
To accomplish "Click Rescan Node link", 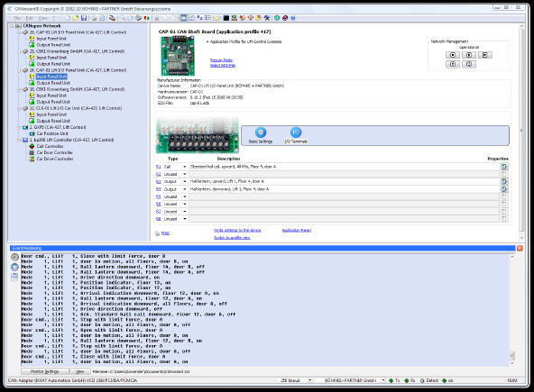I will (x=221, y=60).
